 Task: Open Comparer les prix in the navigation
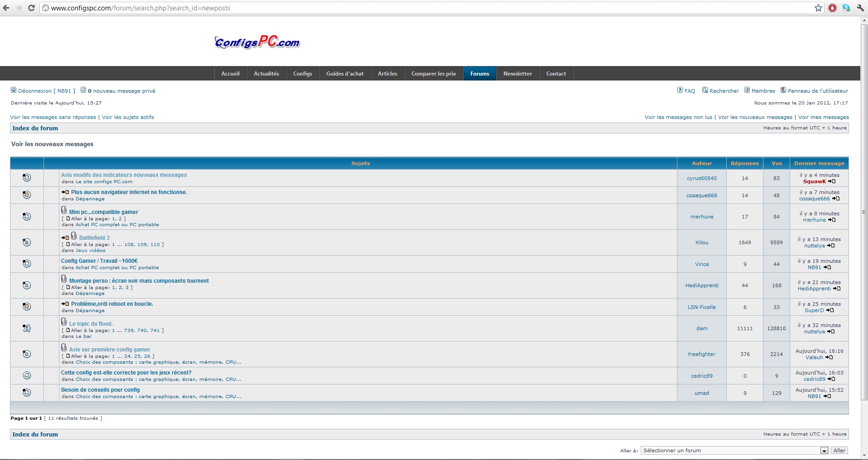[433, 74]
